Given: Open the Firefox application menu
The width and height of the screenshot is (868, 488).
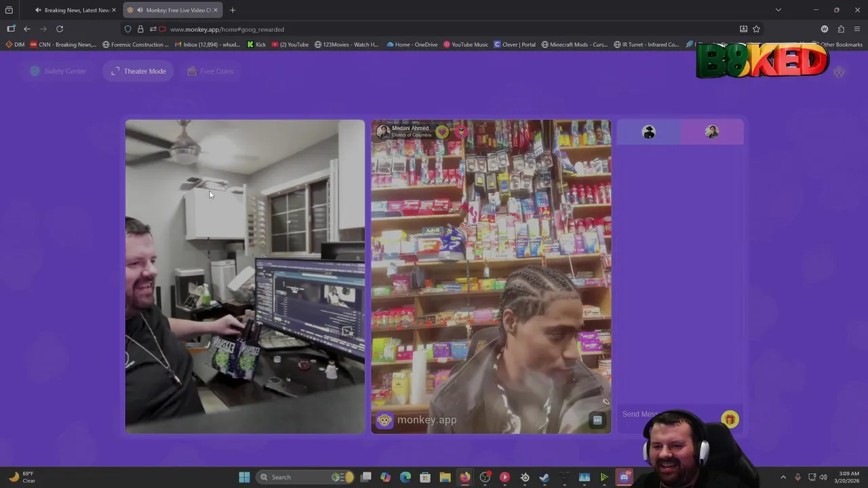Looking at the screenshot, I should (857, 29).
